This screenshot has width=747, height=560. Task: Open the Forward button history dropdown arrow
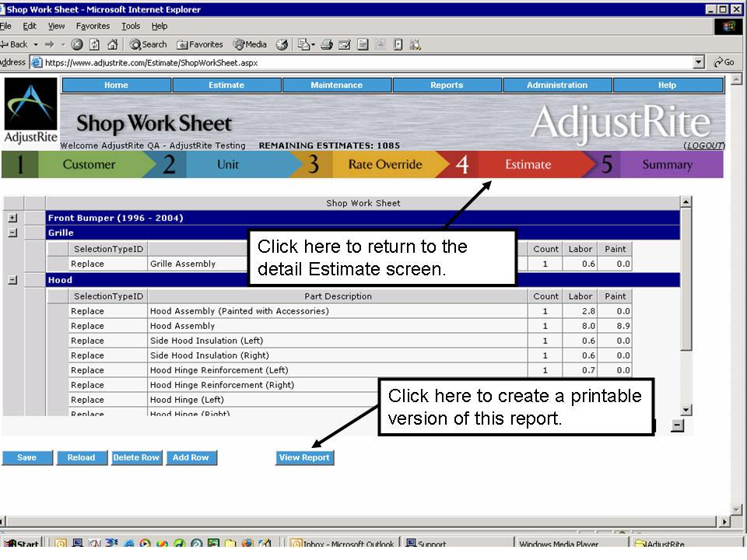tap(62, 44)
